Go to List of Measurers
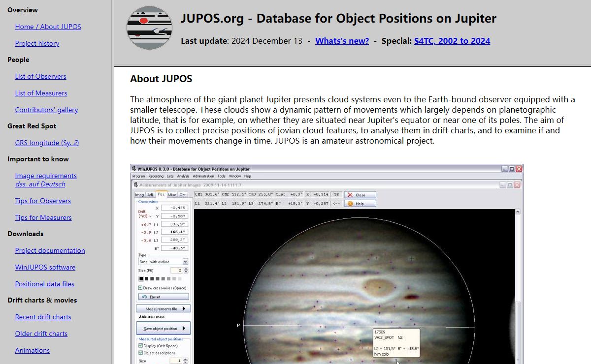This screenshot has height=364, width=591. [41, 93]
